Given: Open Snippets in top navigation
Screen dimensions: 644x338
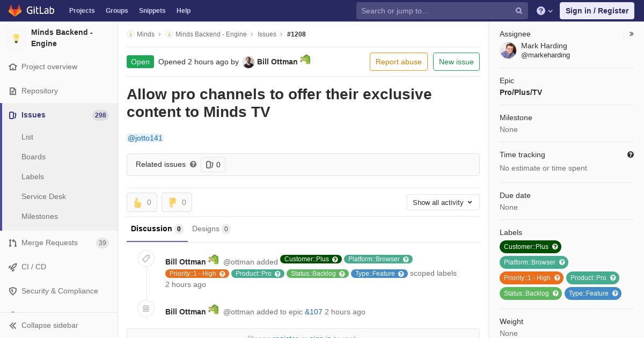Looking at the screenshot, I should click(152, 11).
